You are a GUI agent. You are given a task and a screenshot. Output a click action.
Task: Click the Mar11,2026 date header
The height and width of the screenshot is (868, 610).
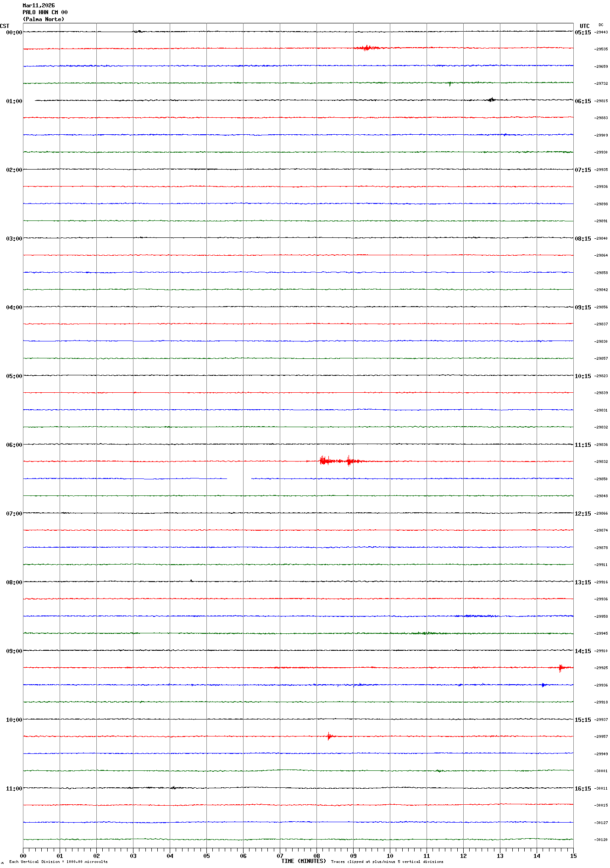[x=39, y=5]
